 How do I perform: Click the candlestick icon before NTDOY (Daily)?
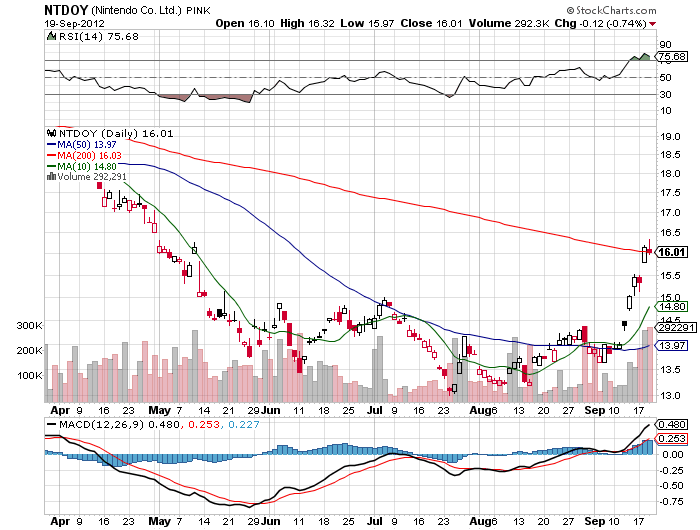coord(51,133)
